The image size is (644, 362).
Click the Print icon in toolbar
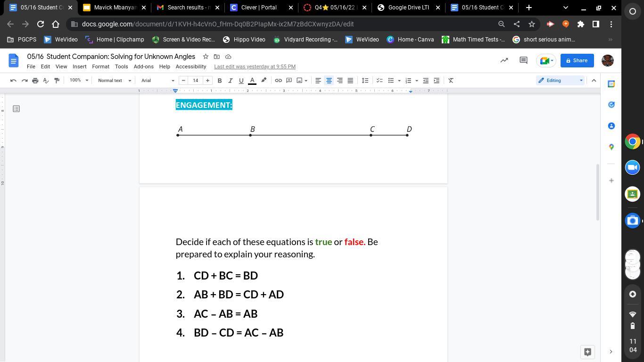click(35, 81)
